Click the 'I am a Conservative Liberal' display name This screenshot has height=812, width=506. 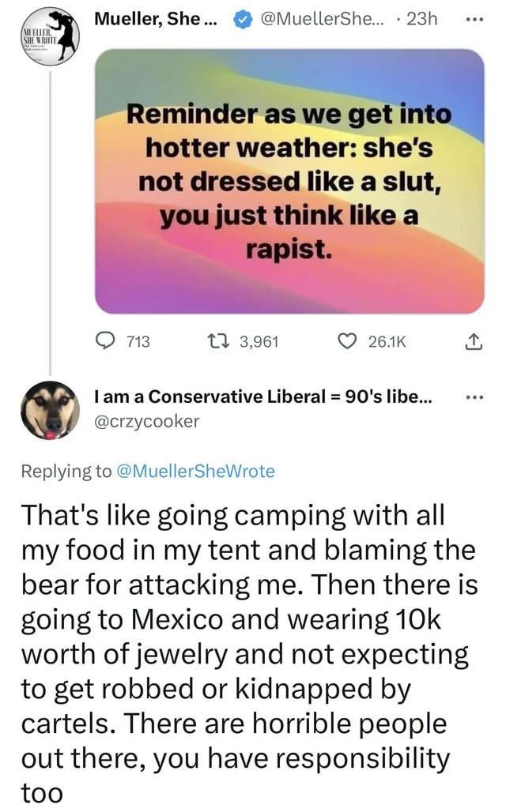(262, 397)
